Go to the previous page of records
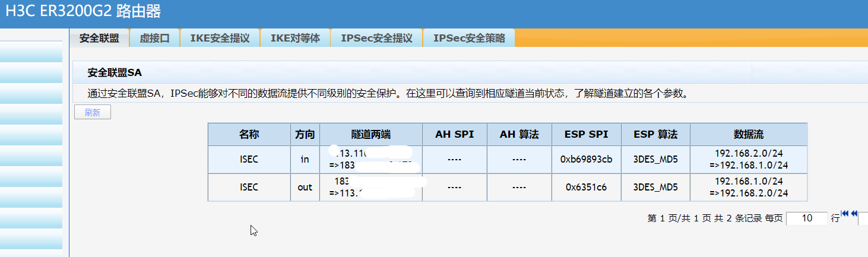 coord(854,214)
